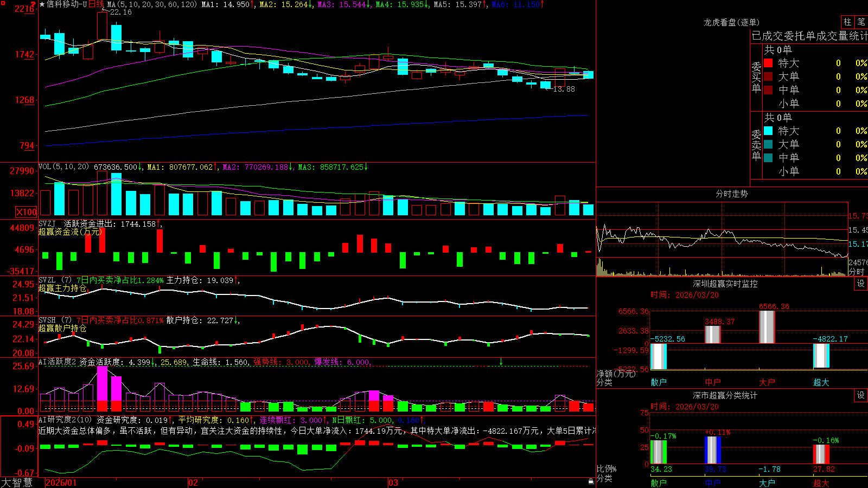Screen dimensions: 868x488
Task: Click the 22.16 high price marker
Action: pyautogui.click(x=120, y=12)
